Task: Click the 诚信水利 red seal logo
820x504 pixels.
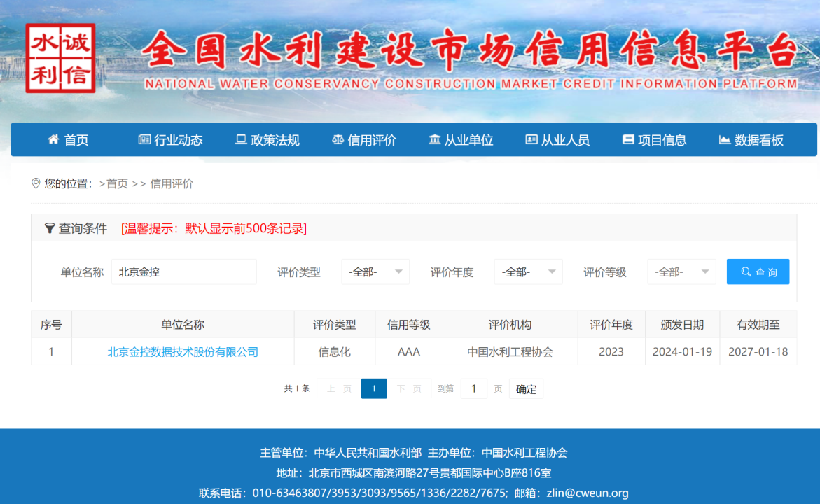Action: click(x=60, y=58)
